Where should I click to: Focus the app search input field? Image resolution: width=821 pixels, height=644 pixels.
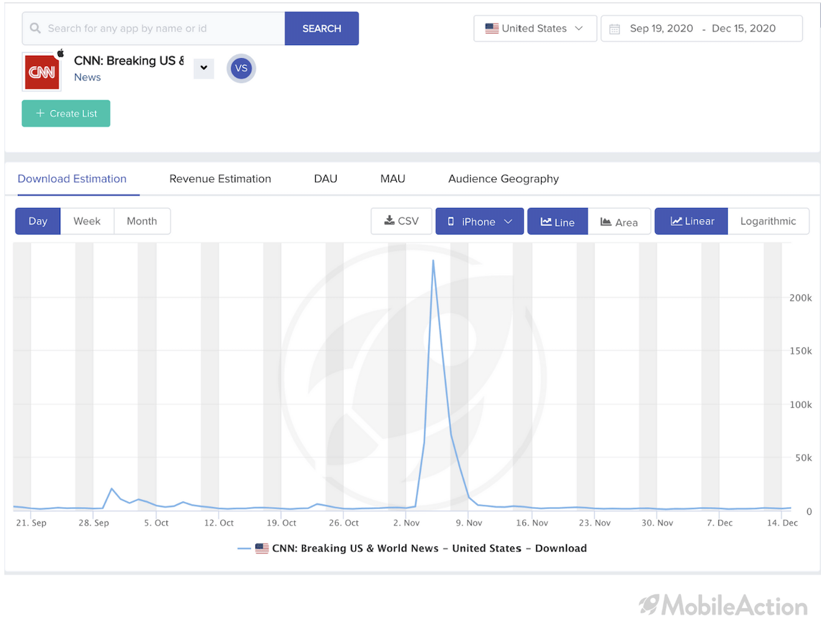pos(154,29)
